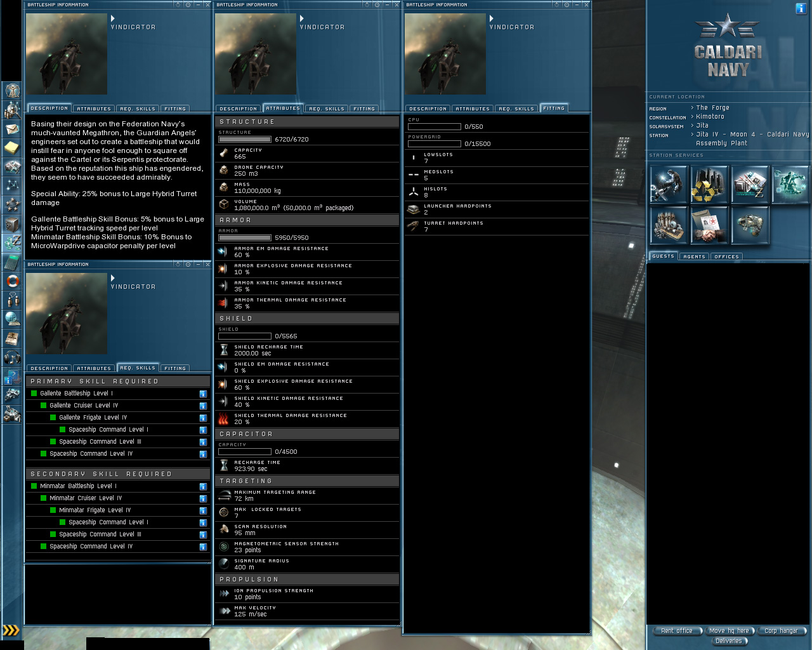The image size is (812, 650).
Task: Click the Powergrid 0/15500 bar
Action: click(x=435, y=144)
